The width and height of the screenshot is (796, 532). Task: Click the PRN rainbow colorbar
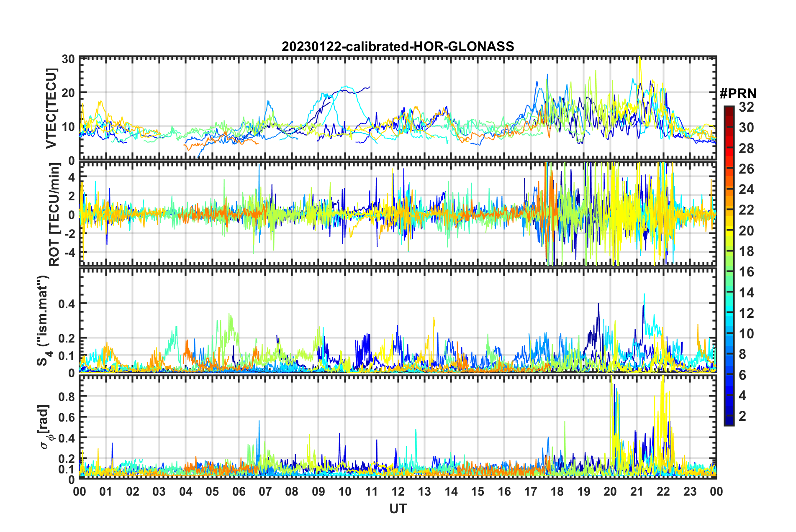[729, 266]
